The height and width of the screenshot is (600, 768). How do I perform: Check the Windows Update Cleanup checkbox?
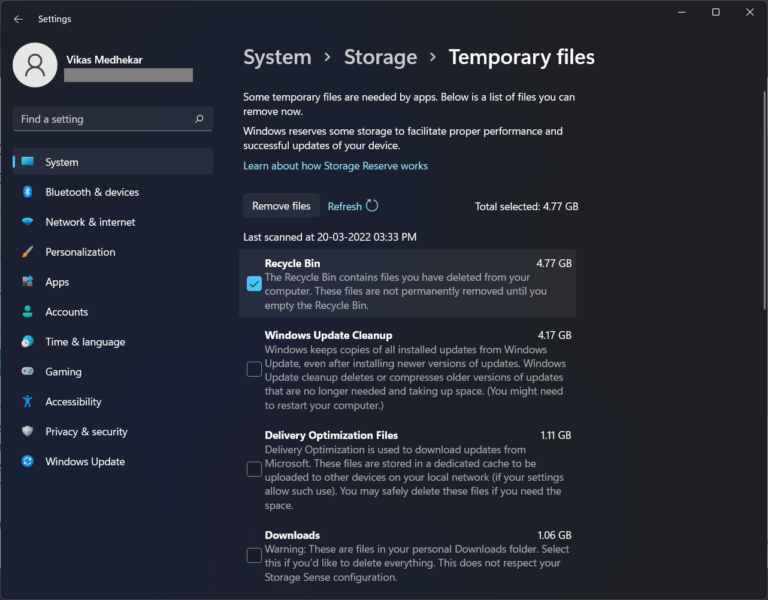(x=254, y=369)
